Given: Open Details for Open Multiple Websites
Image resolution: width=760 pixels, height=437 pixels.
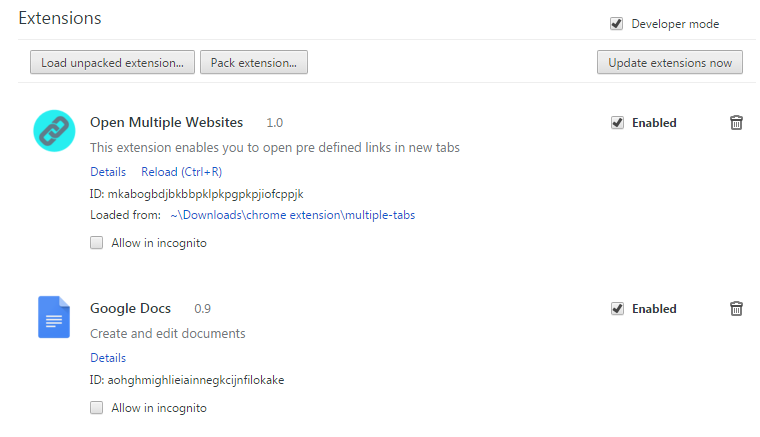Looking at the screenshot, I should pos(108,172).
